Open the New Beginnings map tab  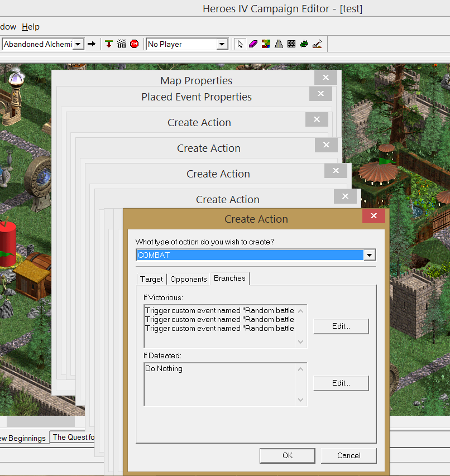[23, 438]
